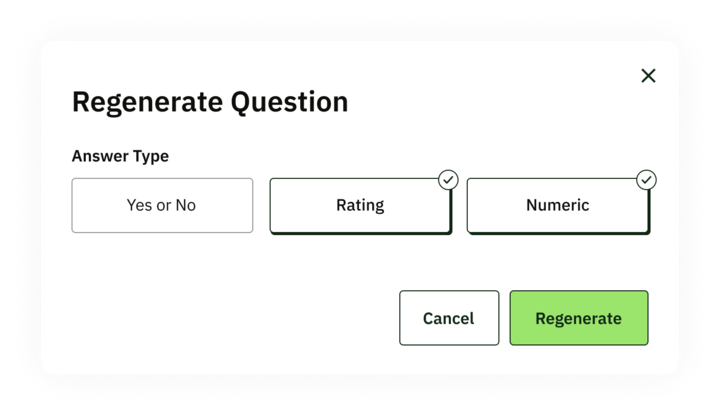Click the Answer Type label

(120, 156)
